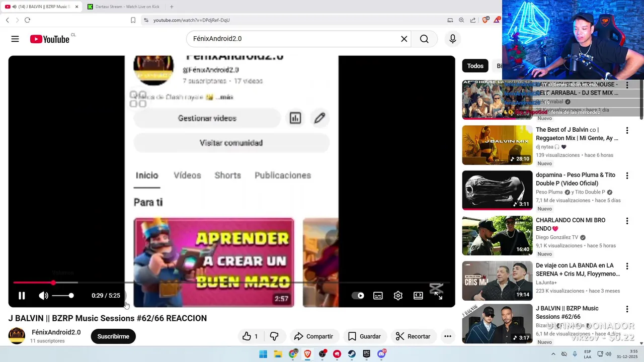Open options for dopamina video
Screen dimensions: 644x362
point(627,176)
